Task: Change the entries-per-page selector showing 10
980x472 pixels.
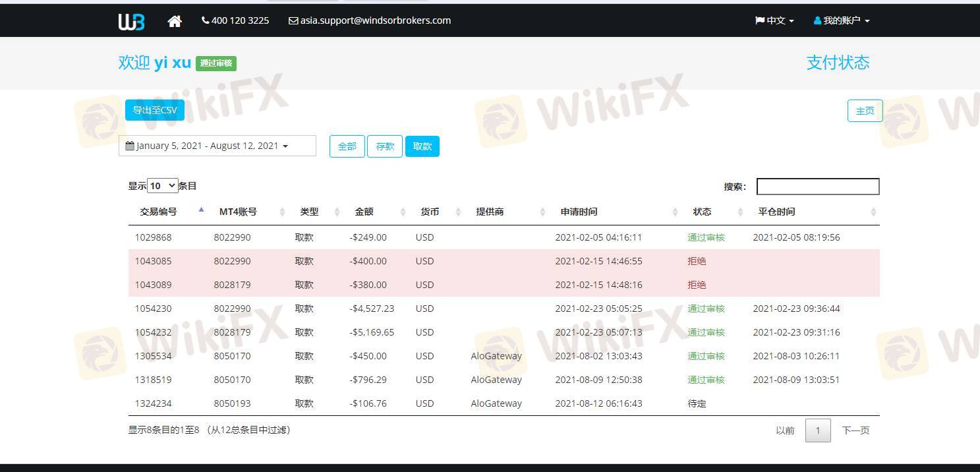Action: click(162, 186)
